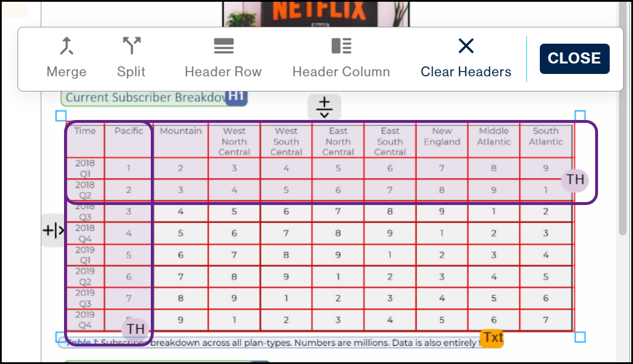Click the vertical scrollbar thumb
The image size is (633, 364).
623,117
